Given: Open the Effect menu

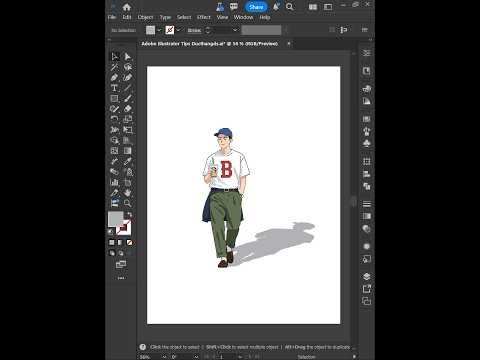Looking at the screenshot, I should [204, 17].
